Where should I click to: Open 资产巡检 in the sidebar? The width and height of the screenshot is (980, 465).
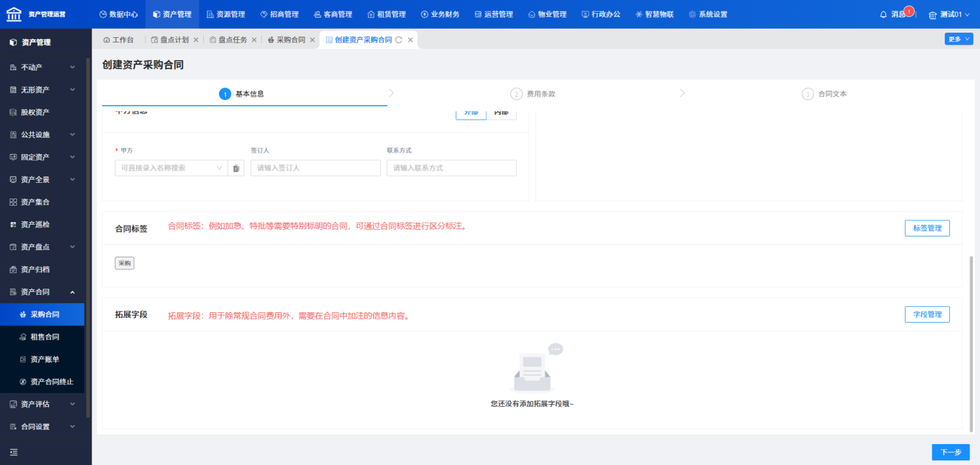[42, 225]
